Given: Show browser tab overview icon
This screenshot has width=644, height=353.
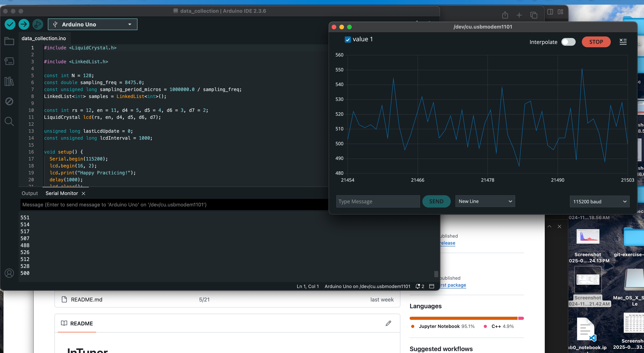Looking at the screenshot, I should click(534, 15).
